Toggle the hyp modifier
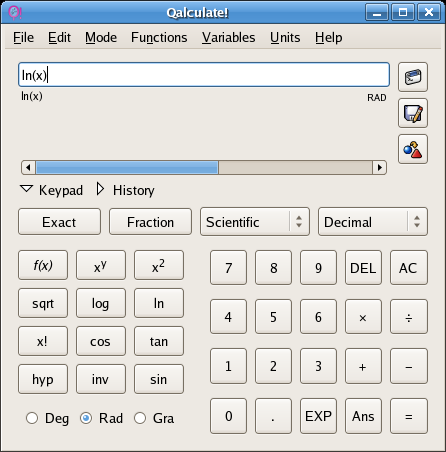Image resolution: width=446 pixels, height=452 pixels. (x=43, y=379)
